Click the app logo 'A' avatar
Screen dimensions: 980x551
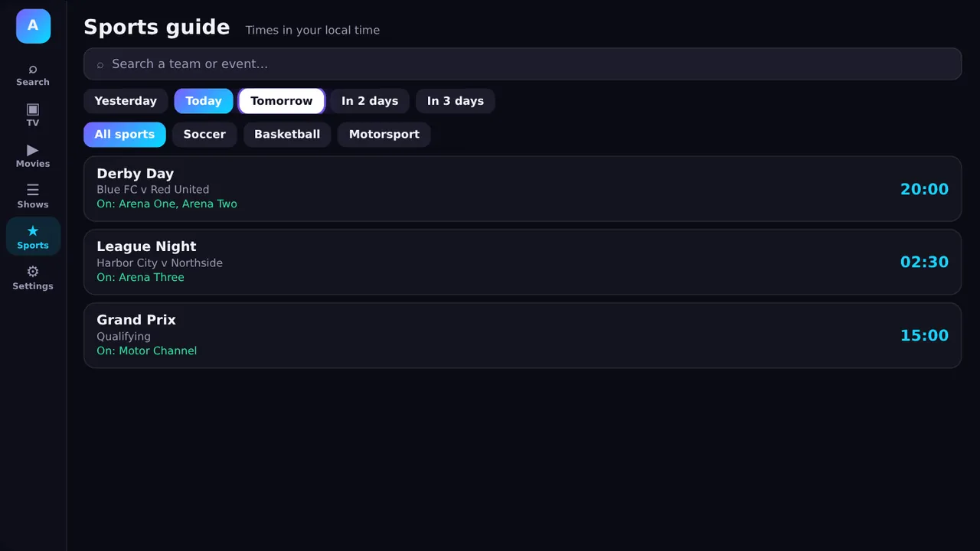pyautogui.click(x=33, y=26)
